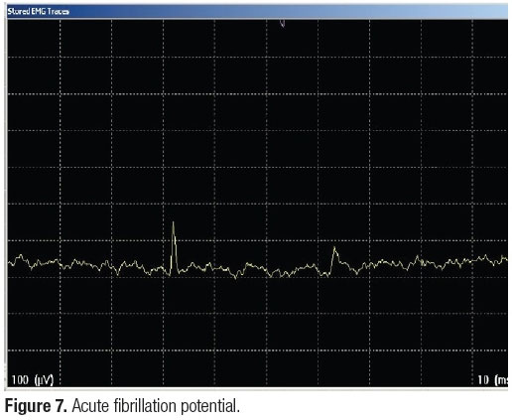The height and width of the screenshot is (420, 512).
Task: Click the word 'Traces' in the window title
Action: tap(59, 12)
